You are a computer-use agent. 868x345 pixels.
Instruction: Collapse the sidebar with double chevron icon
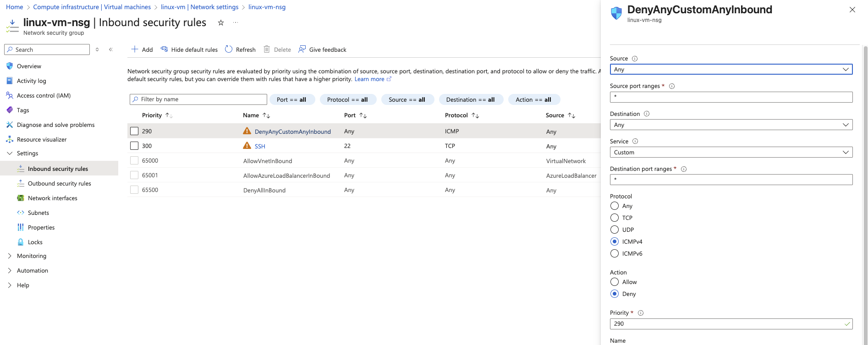pyautogui.click(x=111, y=49)
